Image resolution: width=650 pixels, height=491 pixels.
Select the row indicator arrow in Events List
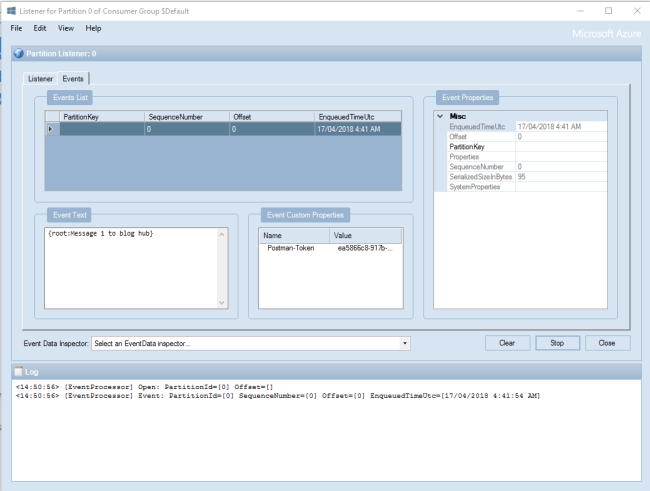52,129
